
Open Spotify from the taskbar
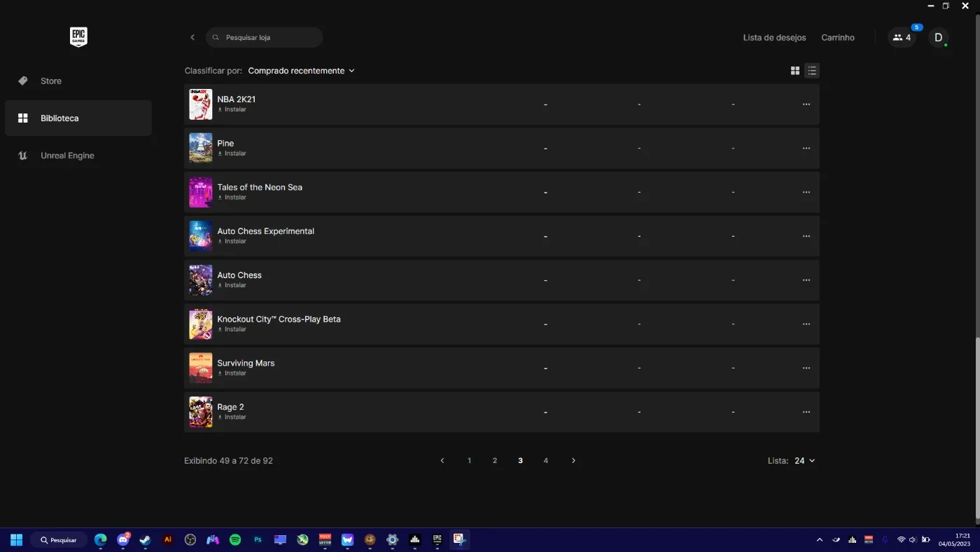click(x=235, y=540)
